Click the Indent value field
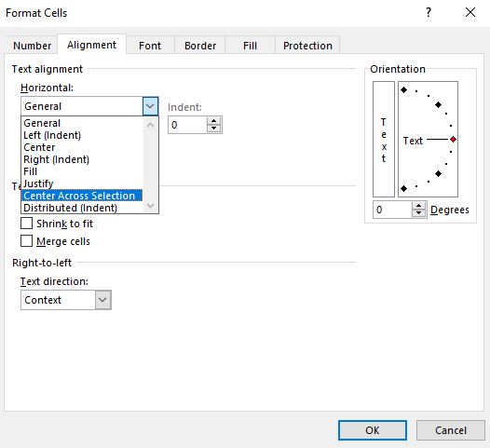 coord(188,125)
